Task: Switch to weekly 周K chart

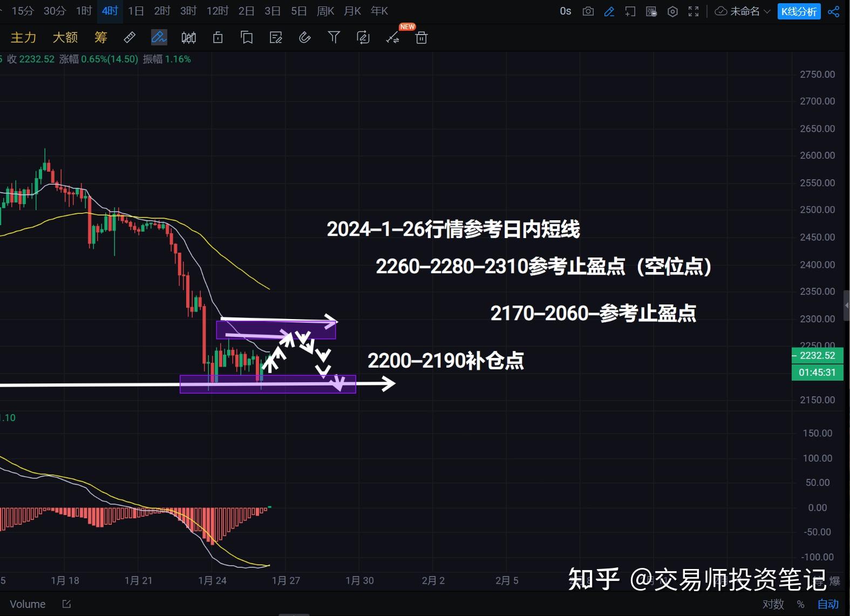Action: tap(325, 11)
